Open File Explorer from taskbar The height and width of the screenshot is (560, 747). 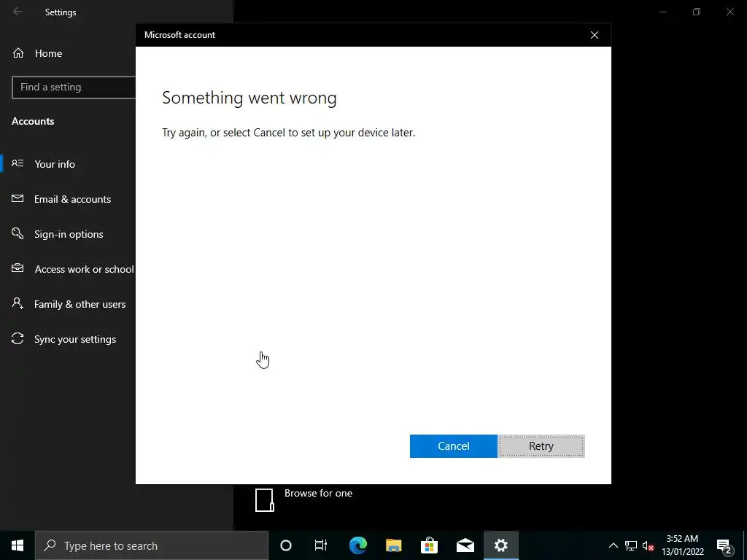[x=393, y=545]
